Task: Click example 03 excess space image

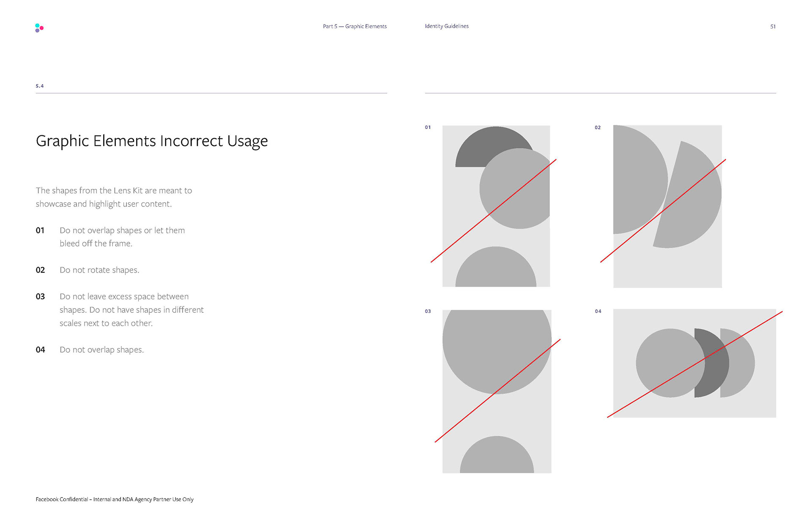Action: point(497,391)
